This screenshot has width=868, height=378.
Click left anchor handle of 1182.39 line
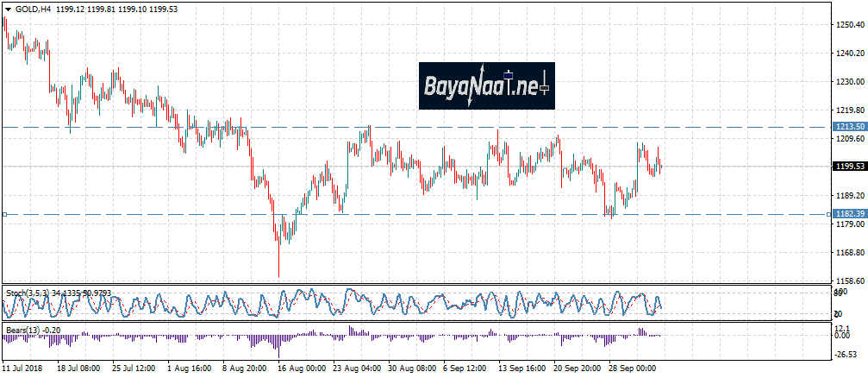click(x=3, y=214)
